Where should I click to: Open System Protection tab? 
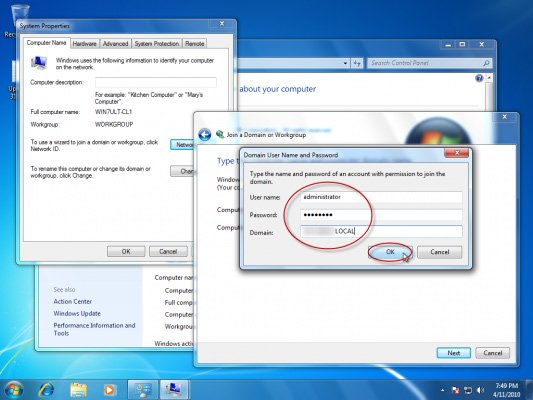157,44
